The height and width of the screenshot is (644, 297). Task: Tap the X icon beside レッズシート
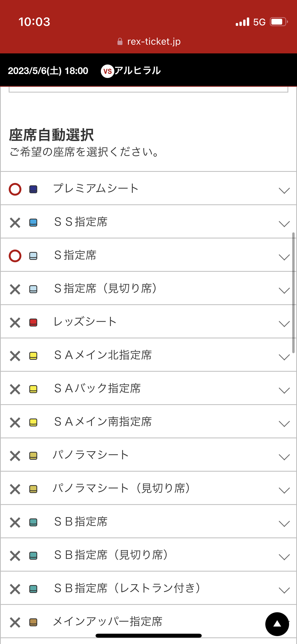coord(15,323)
